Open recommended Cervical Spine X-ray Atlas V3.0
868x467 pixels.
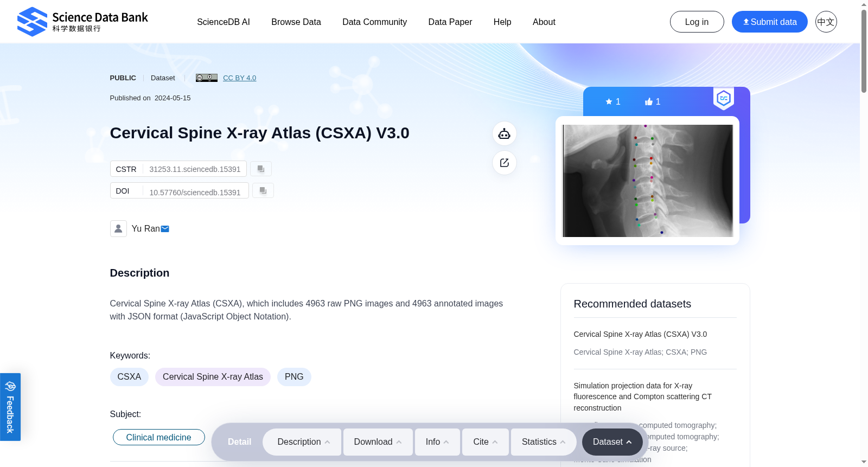(x=640, y=334)
